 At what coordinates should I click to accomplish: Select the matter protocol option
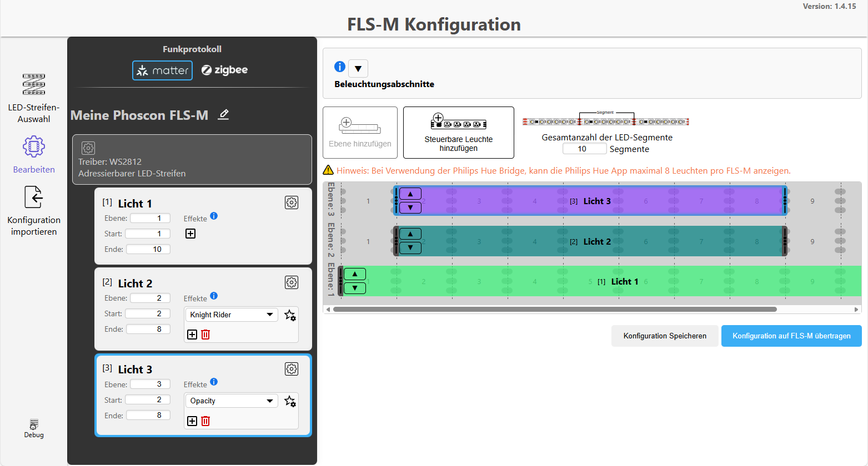click(x=162, y=70)
